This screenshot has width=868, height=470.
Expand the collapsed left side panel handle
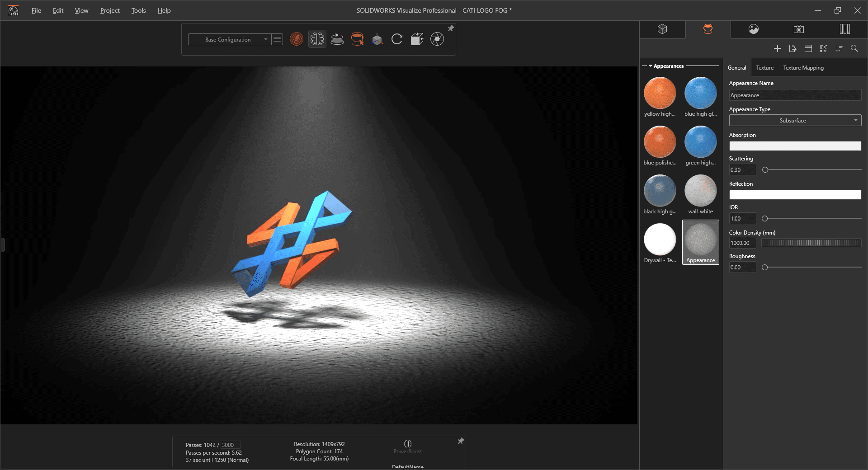[2, 245]
